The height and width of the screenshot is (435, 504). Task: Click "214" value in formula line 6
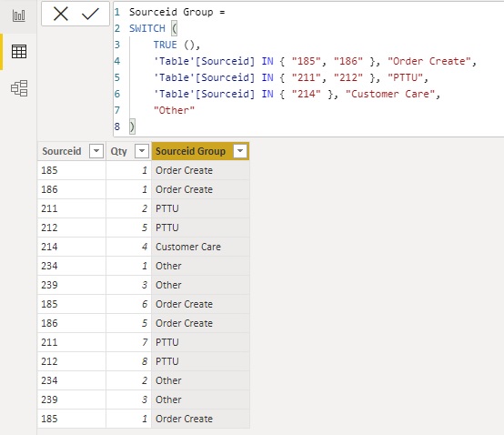[306, 94]
